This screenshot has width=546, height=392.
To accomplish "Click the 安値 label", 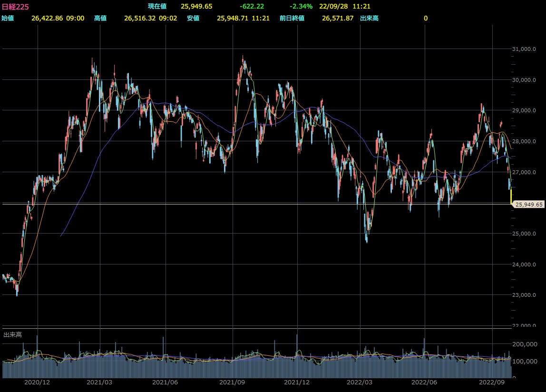I will [x=193, y=18].
